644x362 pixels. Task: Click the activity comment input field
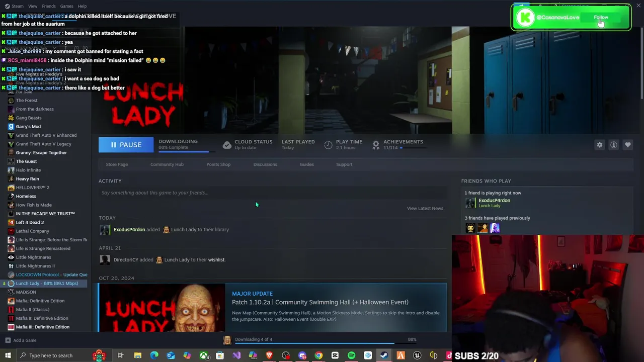(x=273, y=193)
